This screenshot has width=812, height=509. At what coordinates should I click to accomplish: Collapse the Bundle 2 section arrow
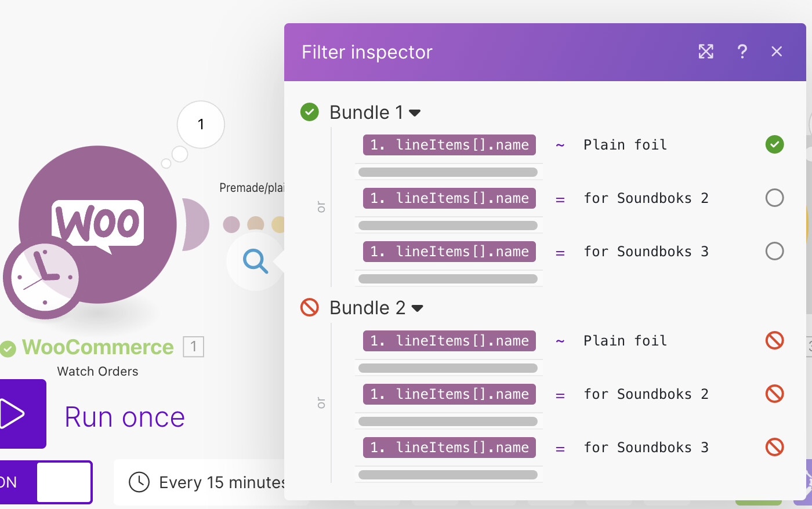coord(417,308)
